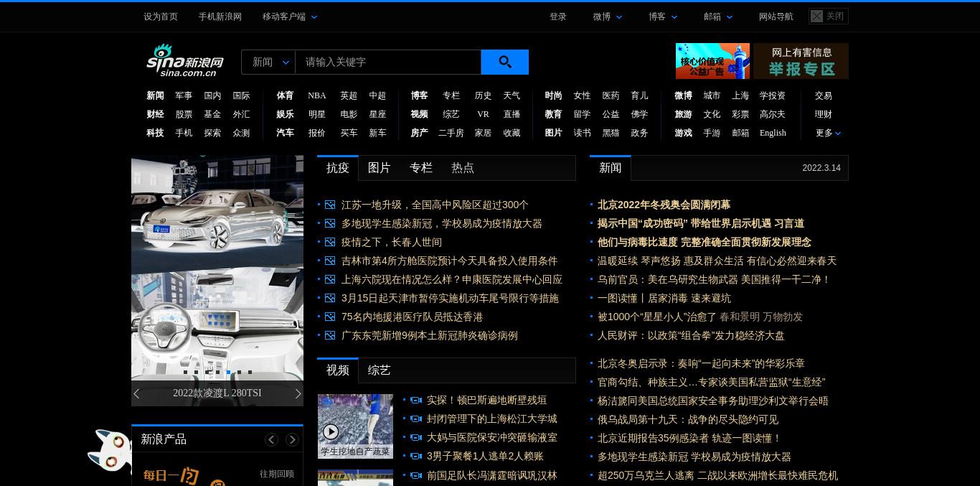Select the 视频 tab
Image resolution: width=980 pixels, height=486 pixels.
click(338, 370)
